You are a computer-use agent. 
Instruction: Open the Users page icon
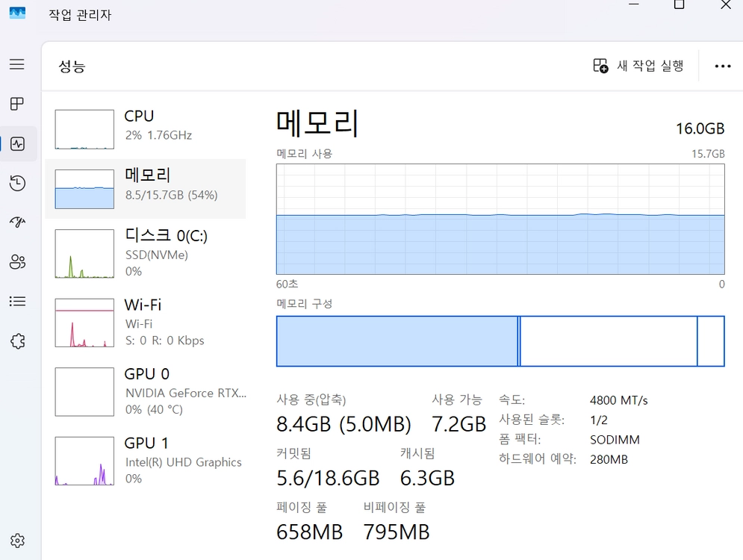[17, 261]
